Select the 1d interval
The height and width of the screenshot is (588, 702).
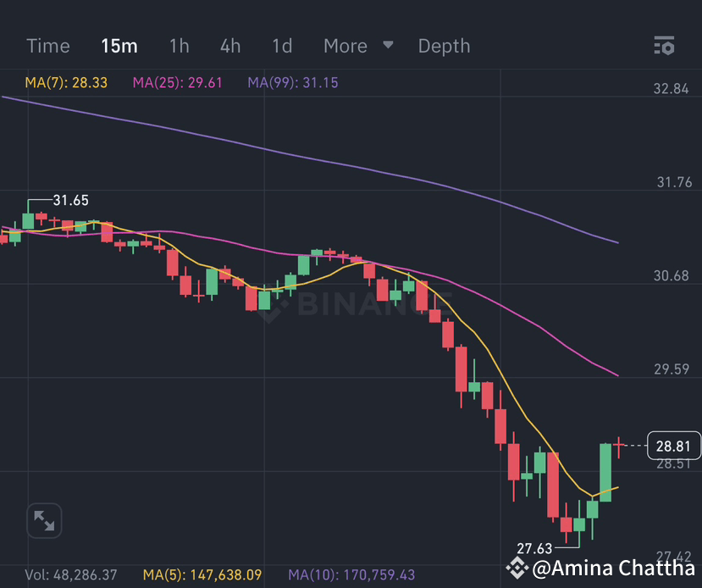[x=281, y=47]
